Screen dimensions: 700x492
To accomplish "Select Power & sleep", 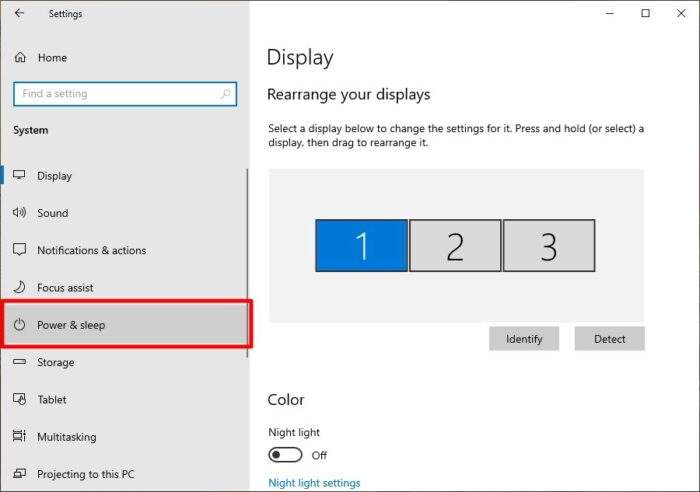I will coord(126,325).
